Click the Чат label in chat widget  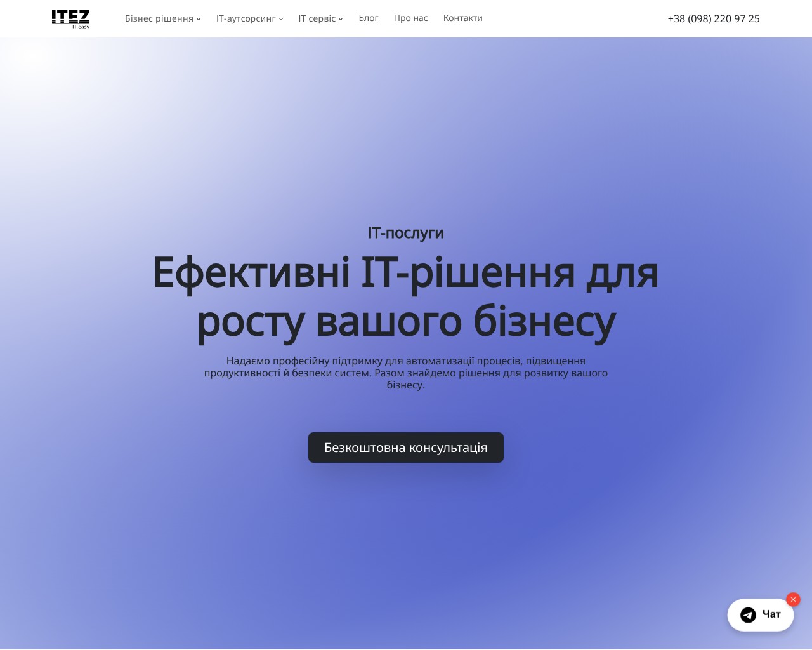pos(771,614)
